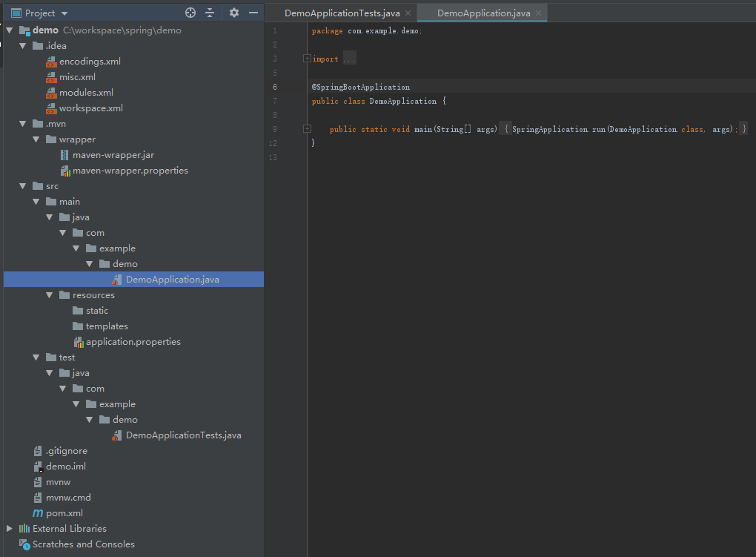This screenshot has width=756, height=557.
Task: Click Scratches and Consoles item
Action: (x=83, y=544)
